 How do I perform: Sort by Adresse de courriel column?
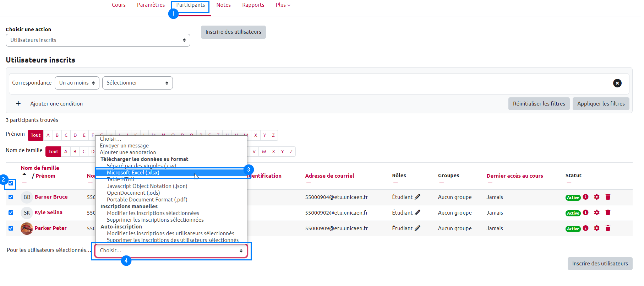click(329, 176)
